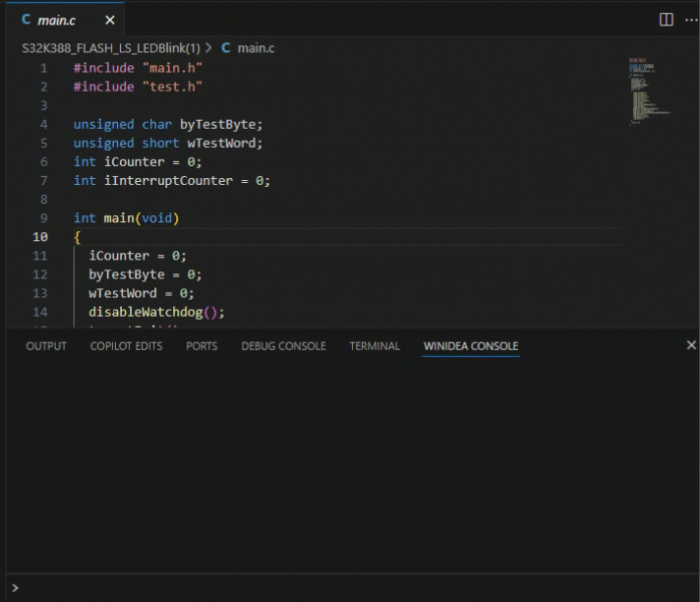This screenshot has width=700, height=602.
Task: Close the bottom panel with the X
Action: pos(690,345)
